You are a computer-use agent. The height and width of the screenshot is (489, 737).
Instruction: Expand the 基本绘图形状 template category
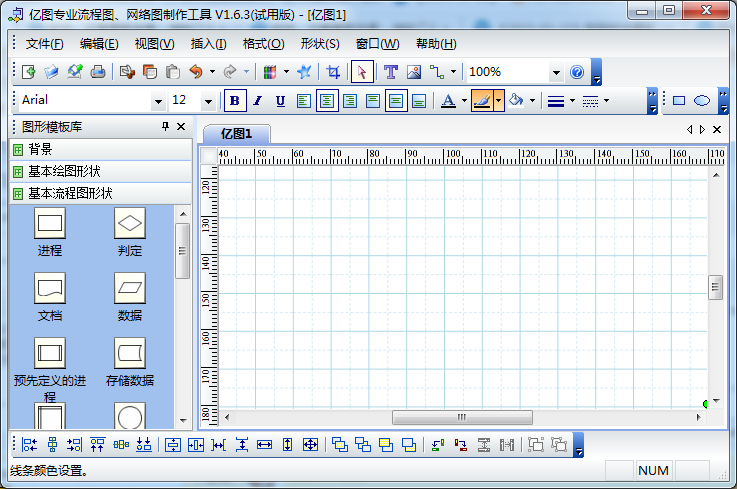pyautogui.click(x=64, y=171)
